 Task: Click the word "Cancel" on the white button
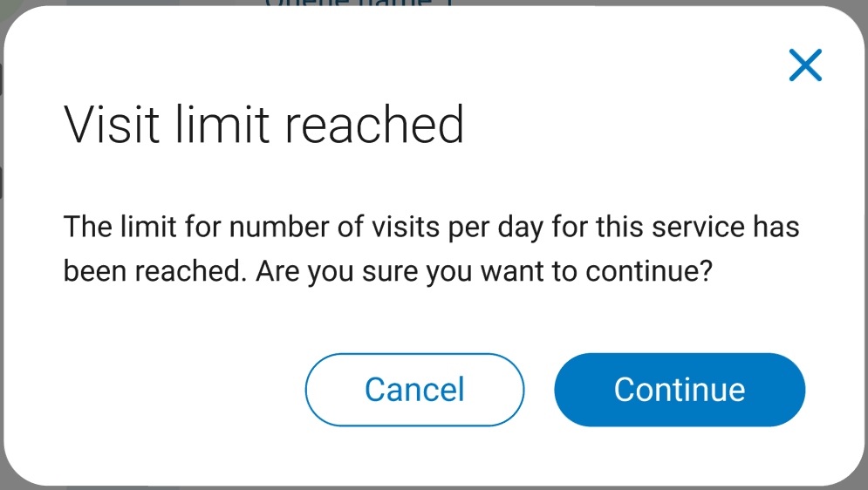(x=414, y=390)
